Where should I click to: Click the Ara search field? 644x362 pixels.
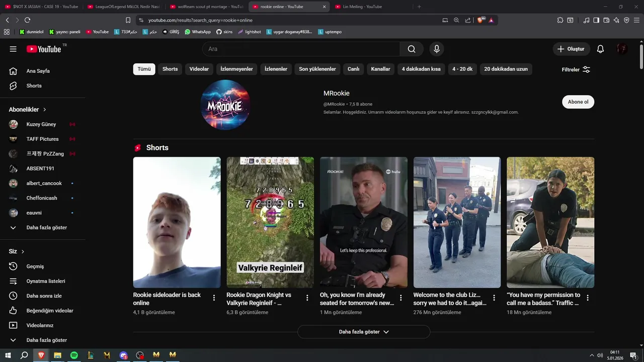click(x=301, y=49)
